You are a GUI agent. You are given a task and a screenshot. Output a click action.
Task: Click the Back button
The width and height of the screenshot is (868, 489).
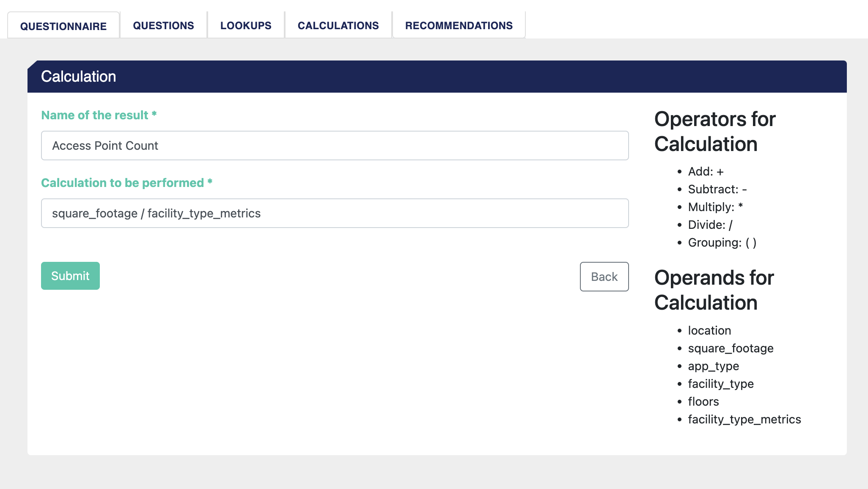coord(604,277)
